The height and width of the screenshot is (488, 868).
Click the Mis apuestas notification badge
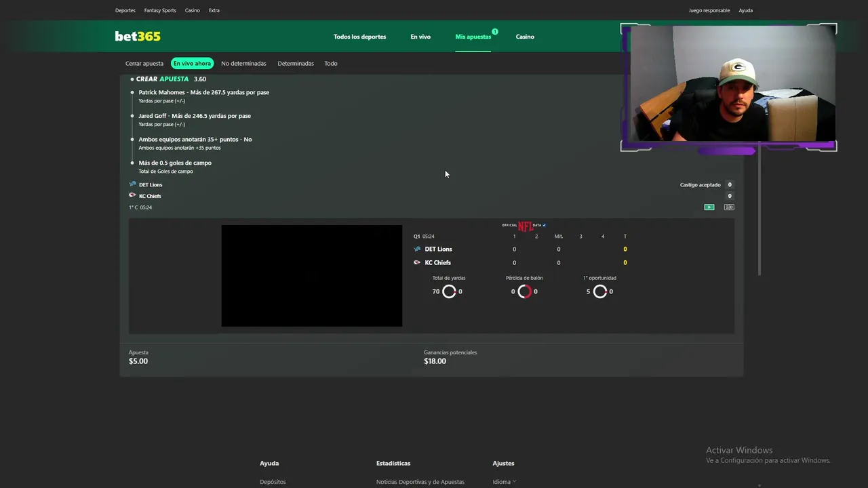point(495,31)
